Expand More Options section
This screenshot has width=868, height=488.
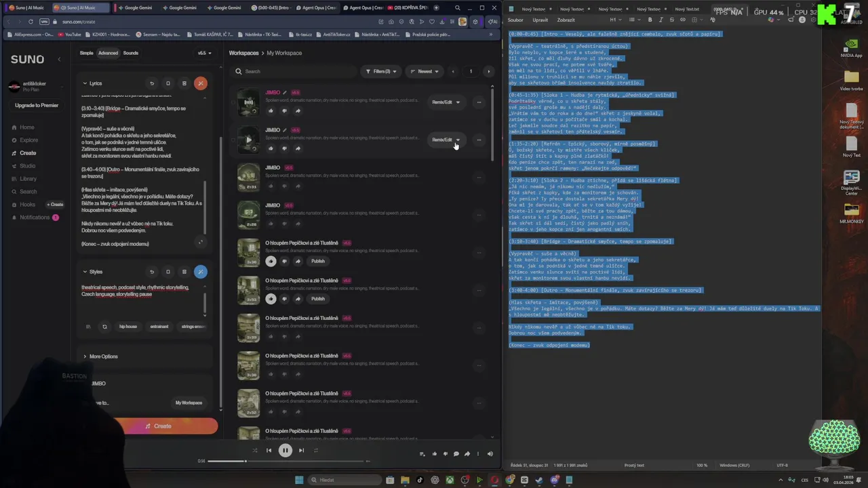tap(100, 357)
